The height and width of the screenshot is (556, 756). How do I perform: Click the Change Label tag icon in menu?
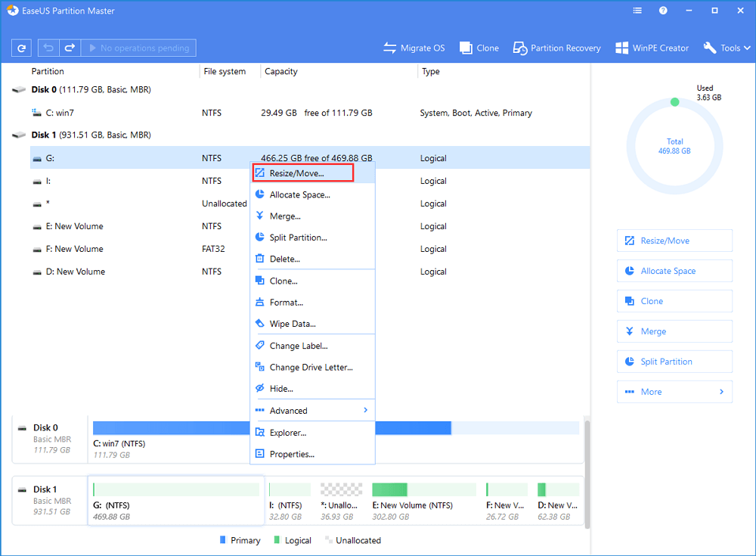(x=260, y=346)
